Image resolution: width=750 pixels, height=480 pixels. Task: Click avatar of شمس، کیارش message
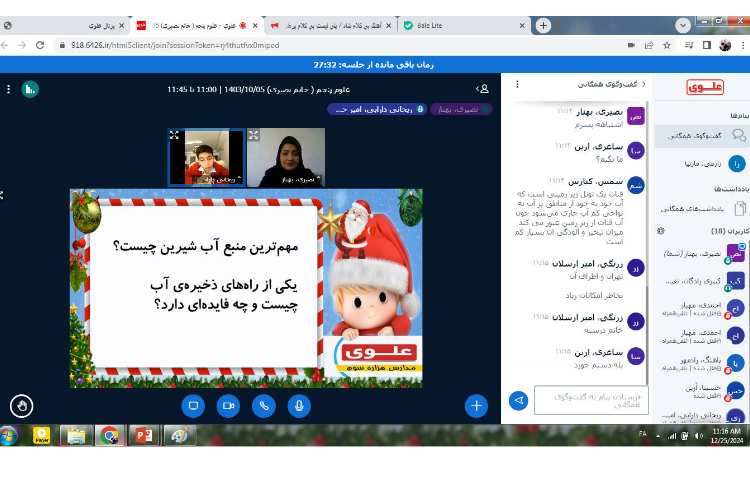pos(636,185)
